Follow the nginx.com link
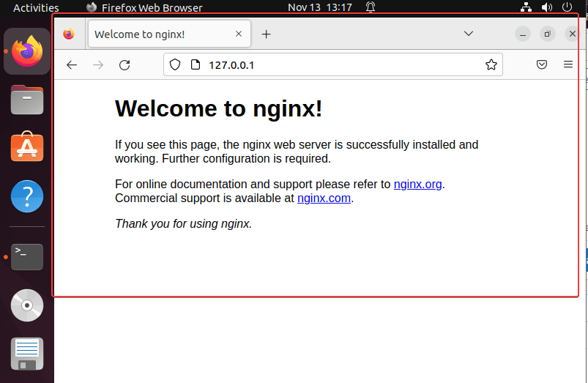 click(x=324, y=198)
